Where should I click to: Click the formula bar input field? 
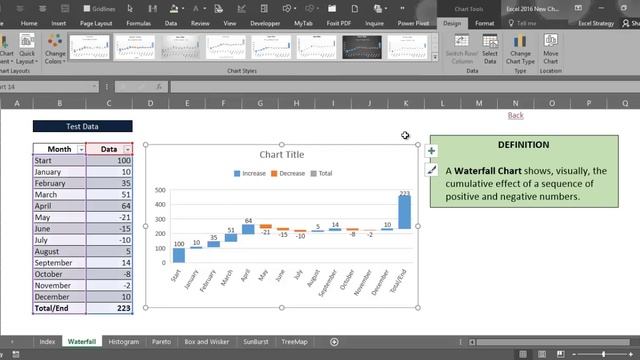tap(405, 87)
